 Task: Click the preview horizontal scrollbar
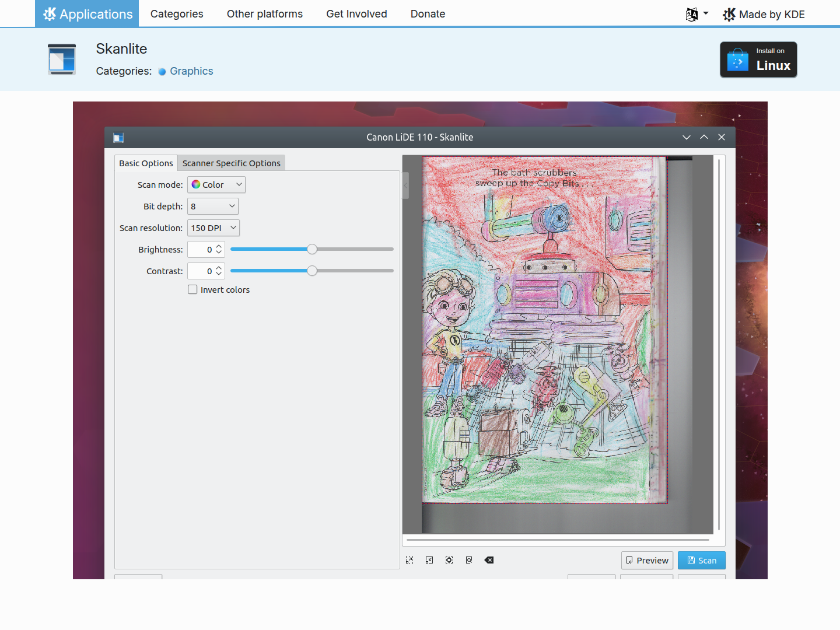(x=558, y=540)
